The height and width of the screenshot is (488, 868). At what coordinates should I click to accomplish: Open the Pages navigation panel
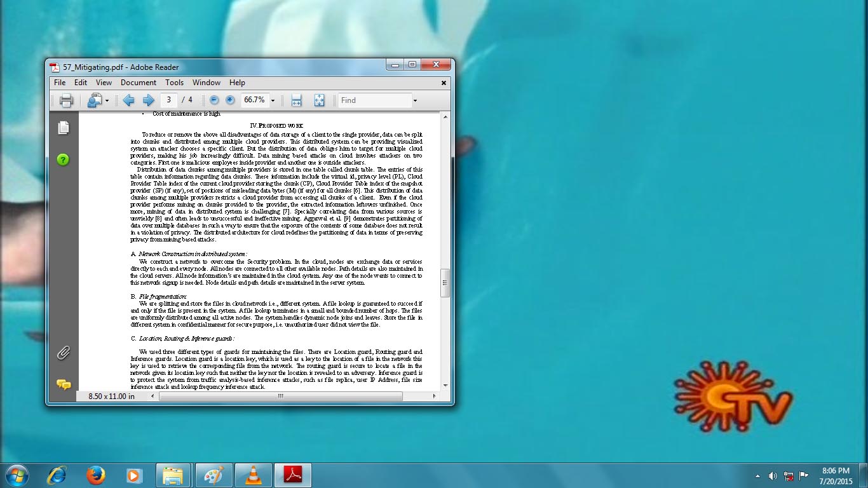(62, 127)
